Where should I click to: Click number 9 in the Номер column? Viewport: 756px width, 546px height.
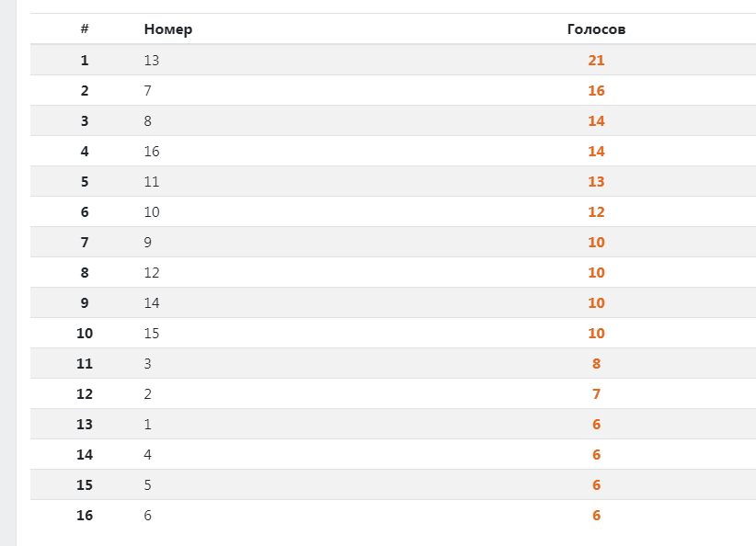pyautogui.click(x=148, y=243)
